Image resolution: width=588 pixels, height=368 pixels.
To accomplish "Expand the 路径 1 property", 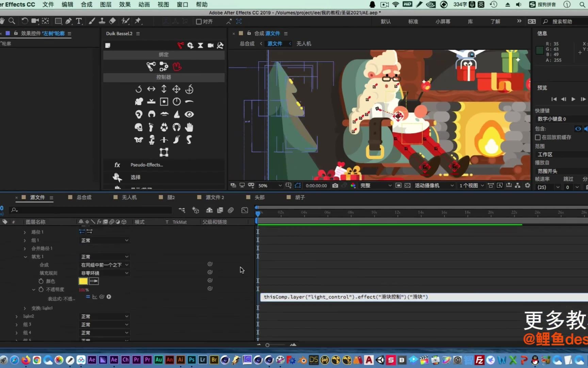I will coord(25,232).
